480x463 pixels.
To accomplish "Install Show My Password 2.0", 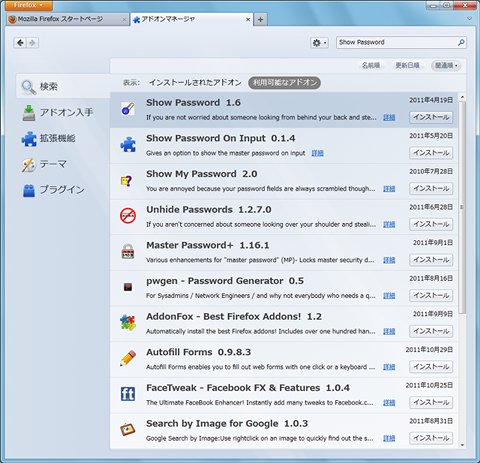I will [431, 188].
